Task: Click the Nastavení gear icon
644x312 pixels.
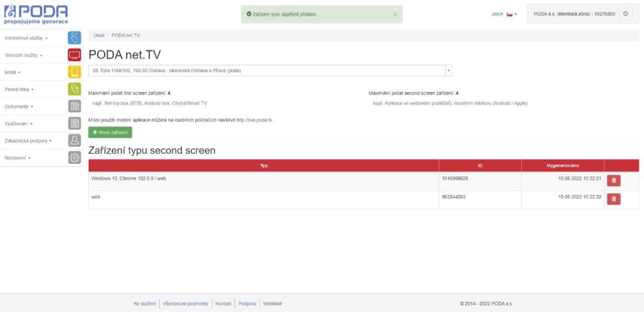Action: click(x=74, y=158)
